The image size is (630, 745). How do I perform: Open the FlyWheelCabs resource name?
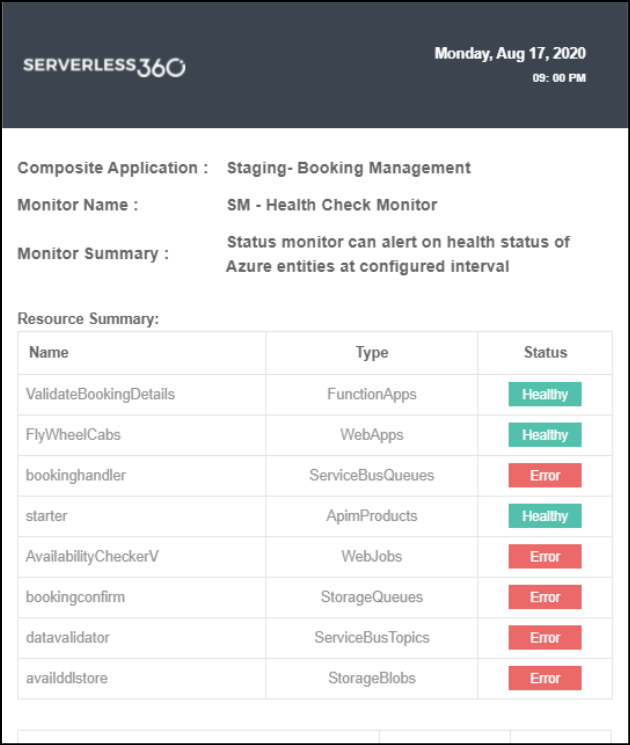[x=74, y=435]
